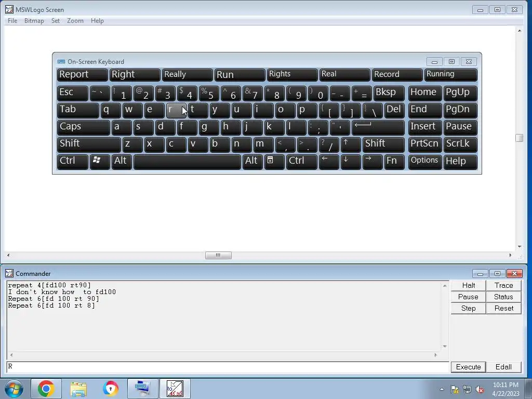The width and height of the screenshot is (532, 399).
Task: Click the Step button
Action: 468,309
